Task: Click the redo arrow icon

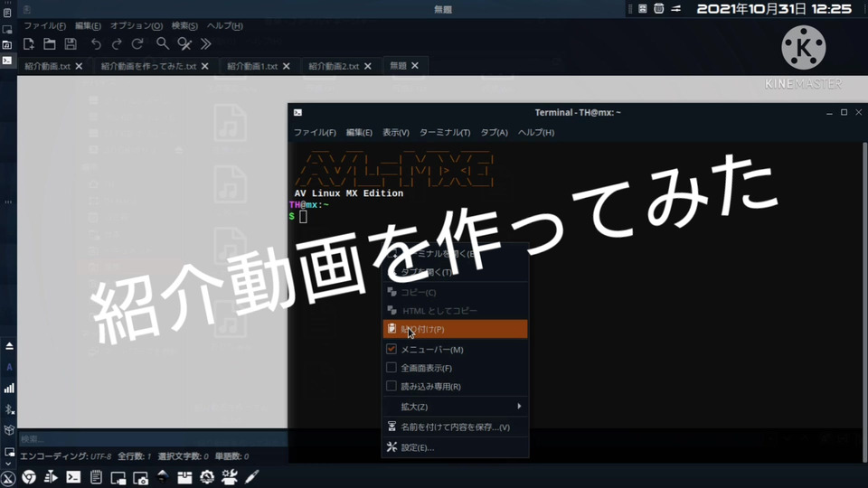Action: click(117, 43)
